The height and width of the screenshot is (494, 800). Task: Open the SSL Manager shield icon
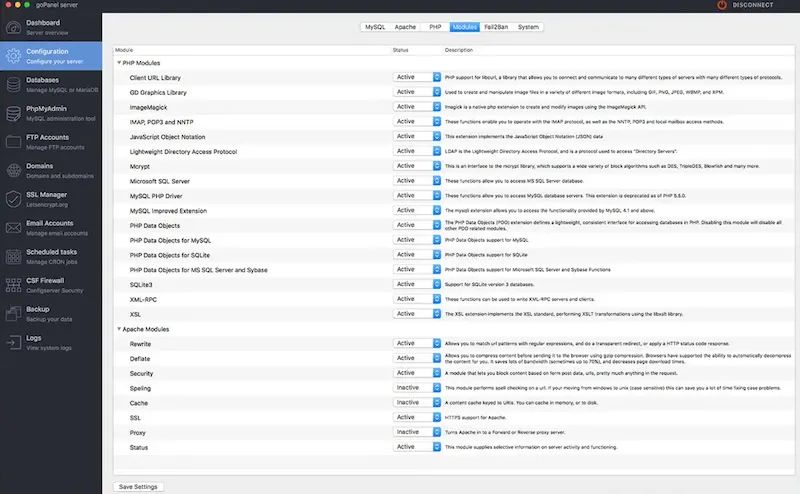(14, 199)
